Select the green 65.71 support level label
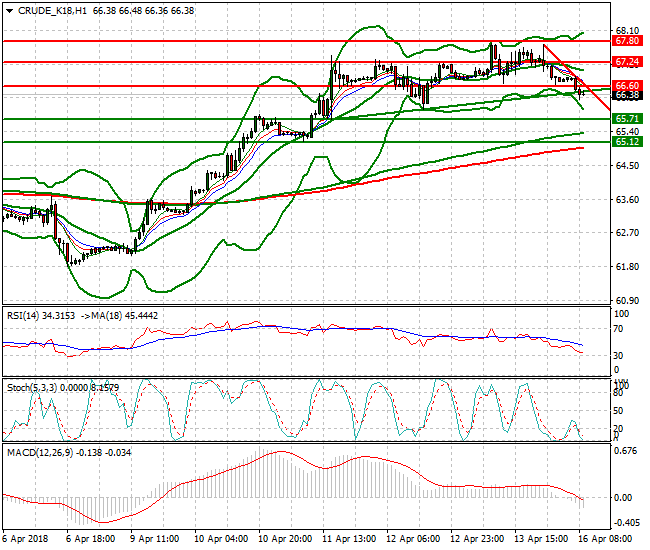Screen dimensions: 650x550 coord(627,119)
